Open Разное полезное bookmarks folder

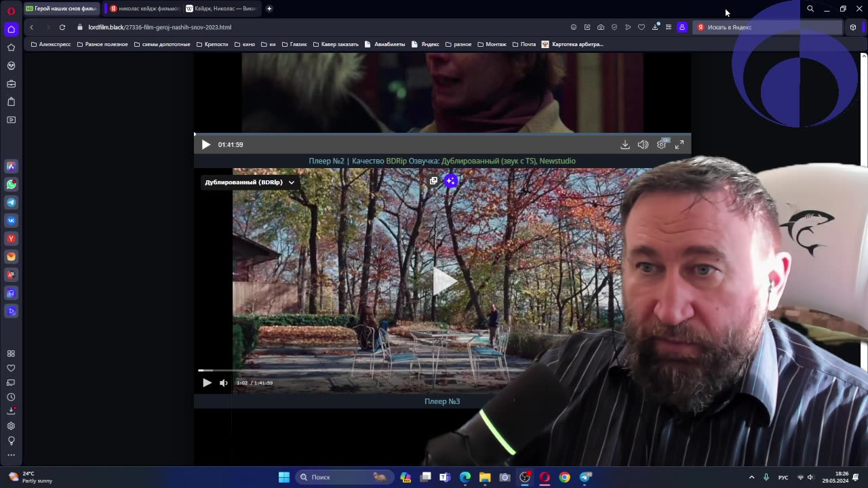point(102,44)
